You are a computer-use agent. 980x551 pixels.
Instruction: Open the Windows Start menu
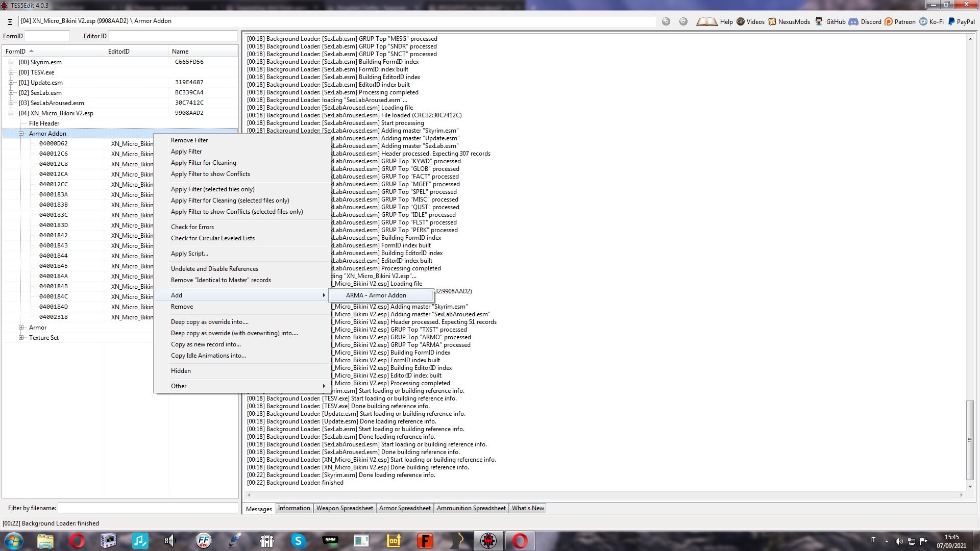pyautogui.click(x=14, y=541)
